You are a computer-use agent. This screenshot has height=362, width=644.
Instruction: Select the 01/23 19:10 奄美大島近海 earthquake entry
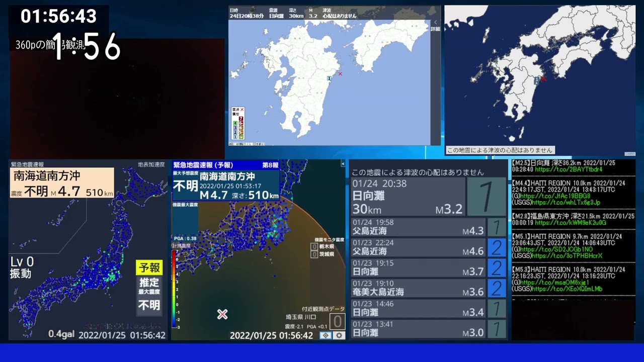coord(418,288)
